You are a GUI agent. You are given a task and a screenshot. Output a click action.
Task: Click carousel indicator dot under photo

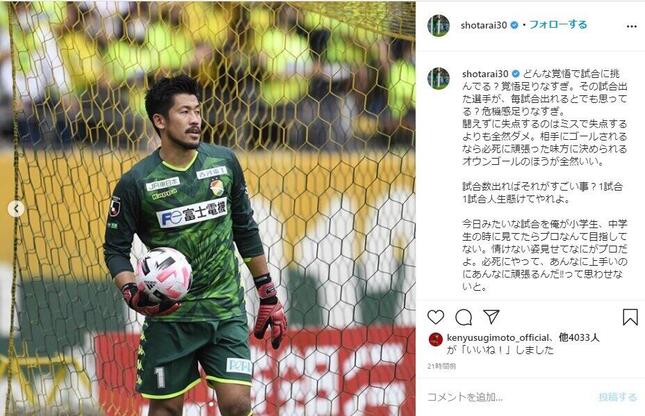tap(211, 404)
